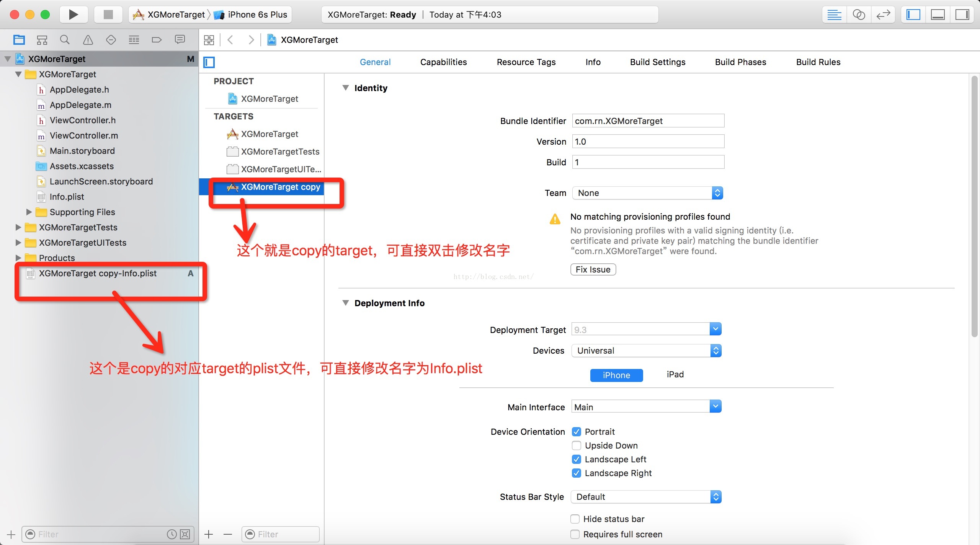The image size is (980, 545).
Task: Open the Status Bar Style dropdown
Action: 646,497
